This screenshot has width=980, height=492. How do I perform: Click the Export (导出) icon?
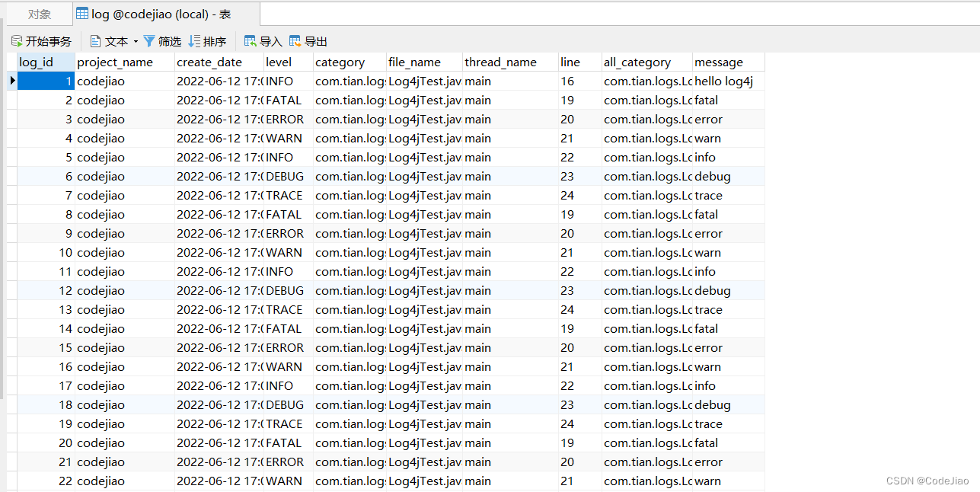click(295, 41)
